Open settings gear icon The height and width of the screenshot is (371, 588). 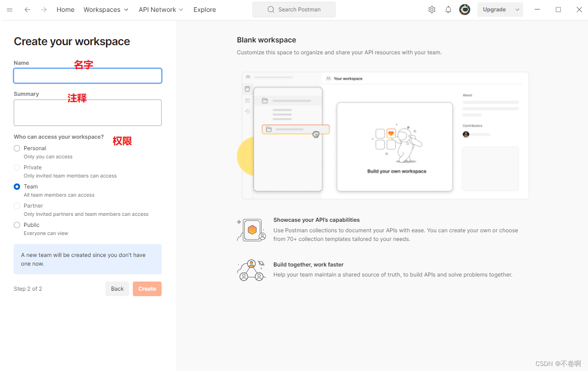click(432, 10)
